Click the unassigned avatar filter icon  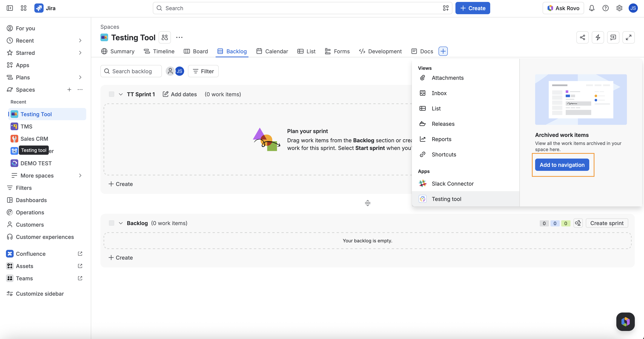point(170,71)
